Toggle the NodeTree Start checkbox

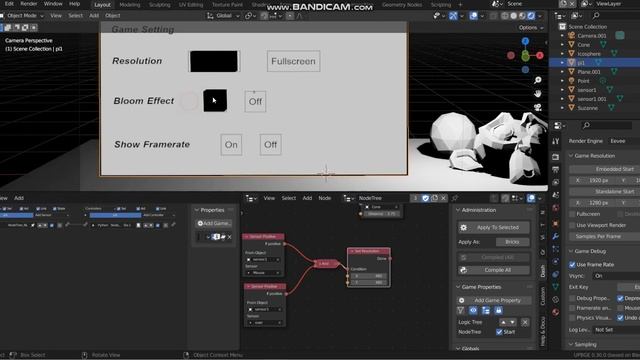(x=499, y=332)
